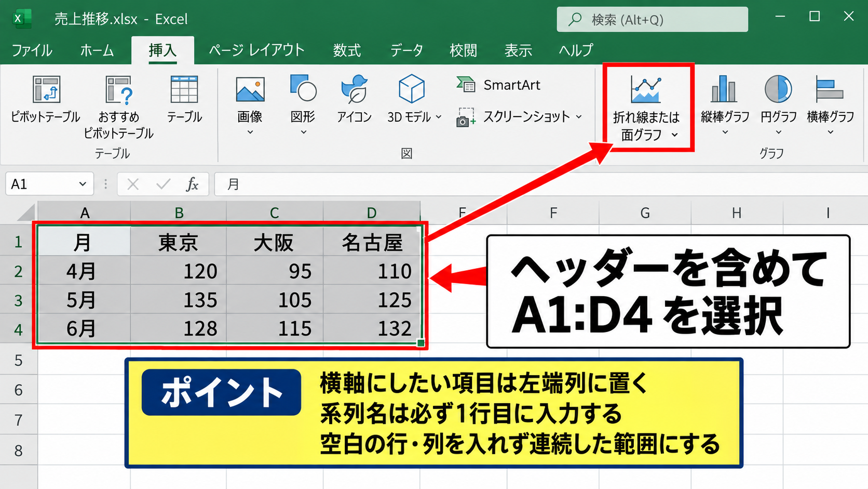868x489 pixels.
Task: Expand the 縦棒グラフ dropdown arrow
Action: (725, 133)
